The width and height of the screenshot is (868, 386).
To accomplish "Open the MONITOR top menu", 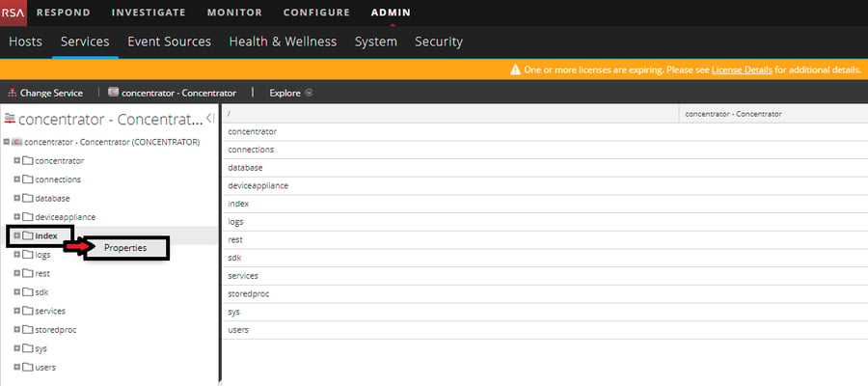I will pos(234,13).
